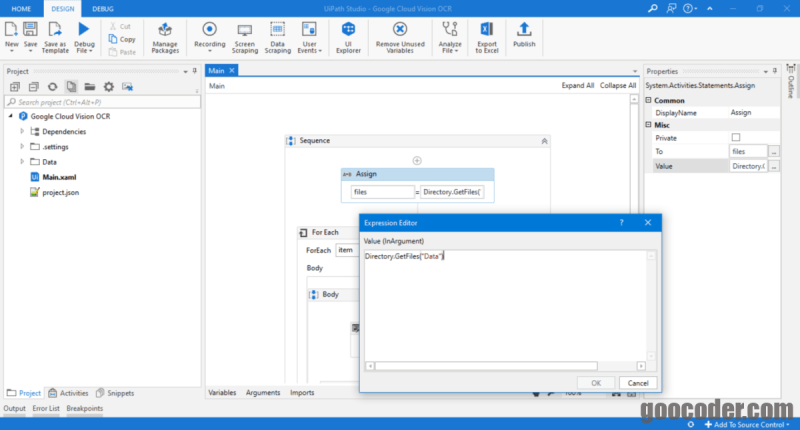Open User Events menu

tap(309, 37)
